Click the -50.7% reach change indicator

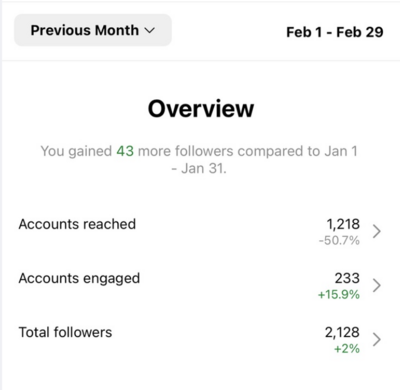339,240
